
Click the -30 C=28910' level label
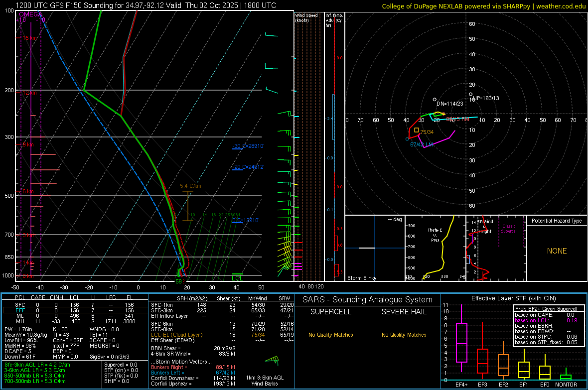tap(248, 146)
